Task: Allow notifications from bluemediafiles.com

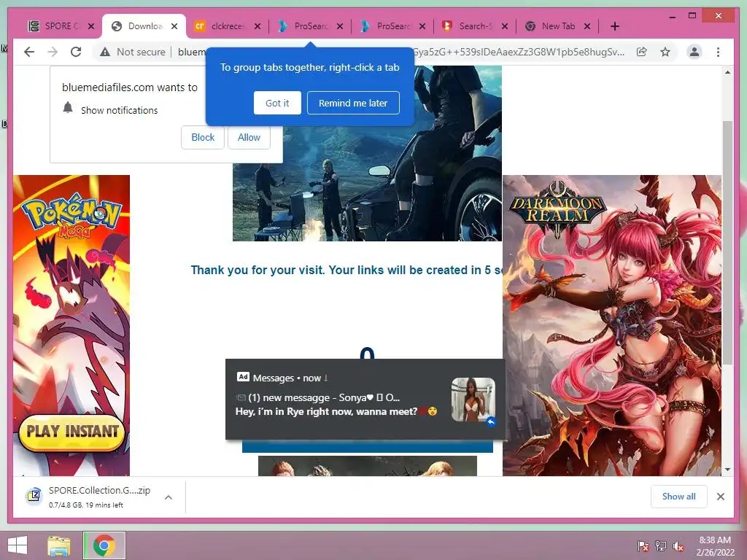Action: pyautogui.click(x=249, y=138)
